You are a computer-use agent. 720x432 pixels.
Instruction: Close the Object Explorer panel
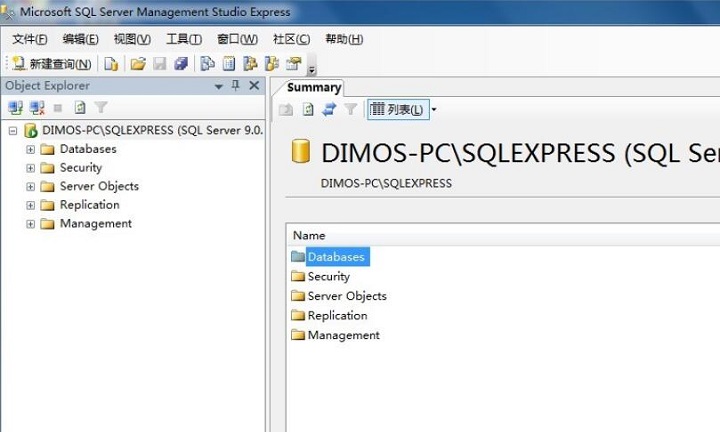[x=254, y=85]
